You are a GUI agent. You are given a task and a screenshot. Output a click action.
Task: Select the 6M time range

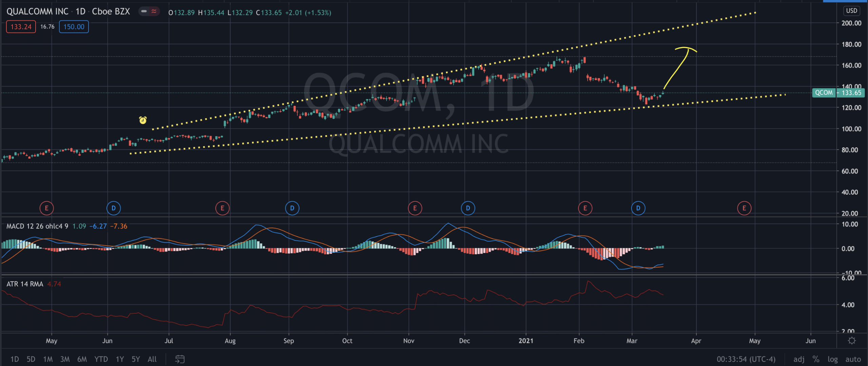82,359
